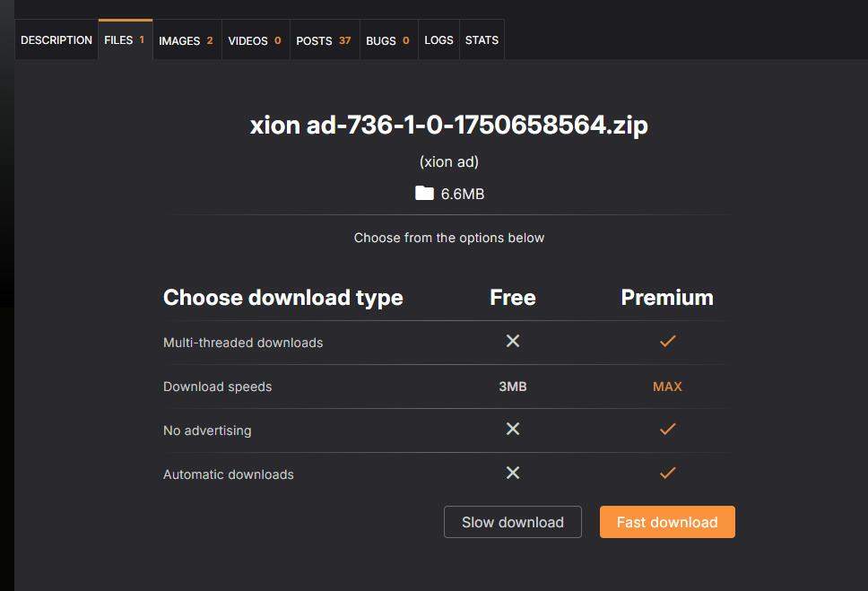The image size is (868, 591).
Task: Switch to the Files tab
Action: pyautogui.click(x=125, y=40)
